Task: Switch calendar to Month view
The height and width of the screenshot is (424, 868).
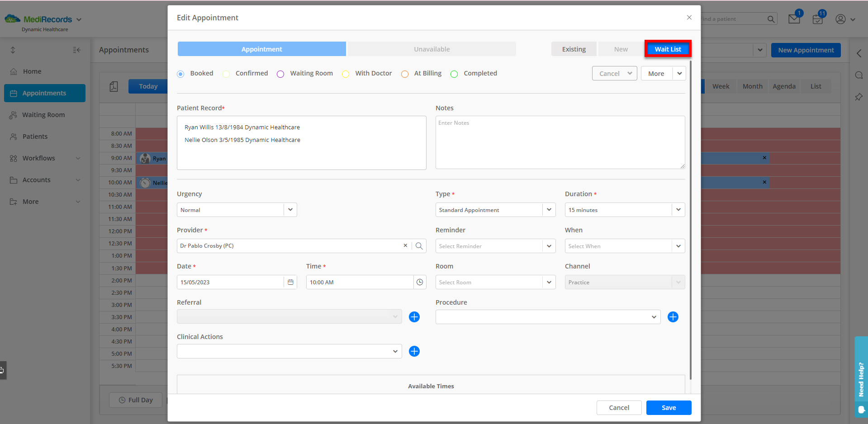Action: coord(752,86)
